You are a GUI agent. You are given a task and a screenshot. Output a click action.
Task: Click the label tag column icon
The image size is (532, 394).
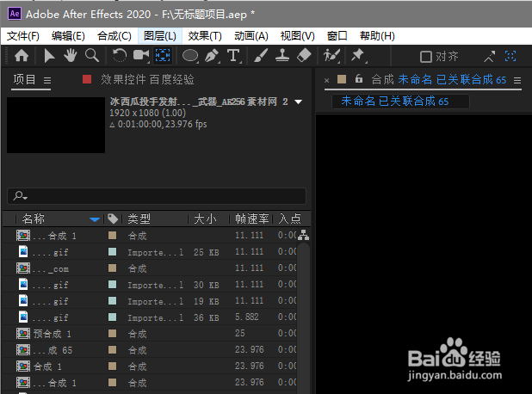[x=113, y=219]
